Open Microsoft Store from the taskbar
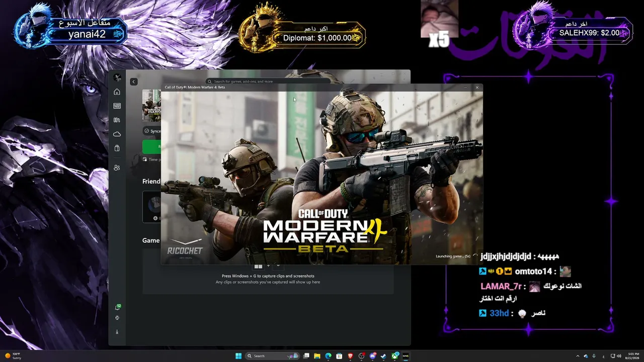 point(339,356)
